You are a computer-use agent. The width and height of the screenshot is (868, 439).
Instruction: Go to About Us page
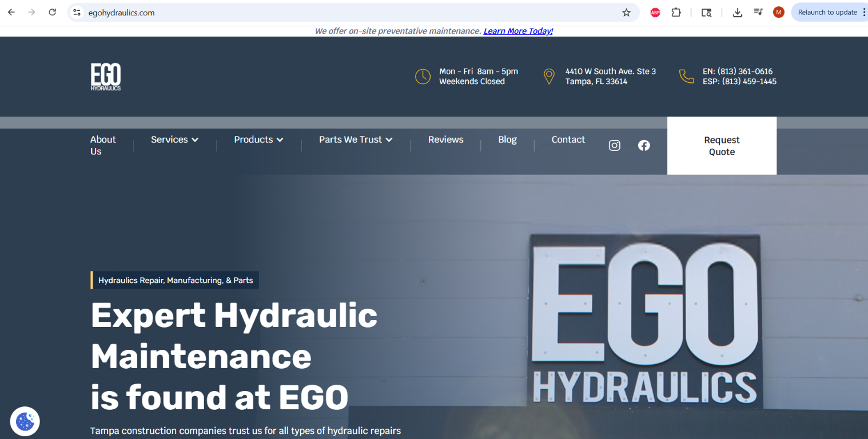point(103,145)
